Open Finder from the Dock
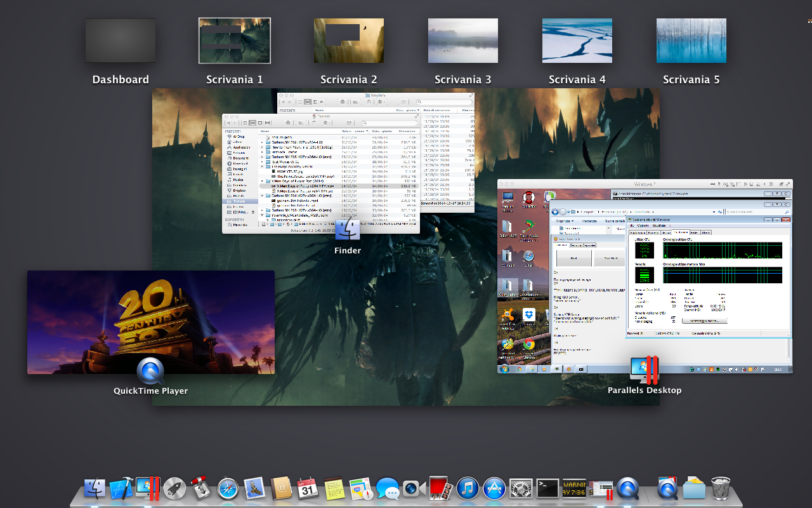 pyautogui.click(x=95, y=488)
